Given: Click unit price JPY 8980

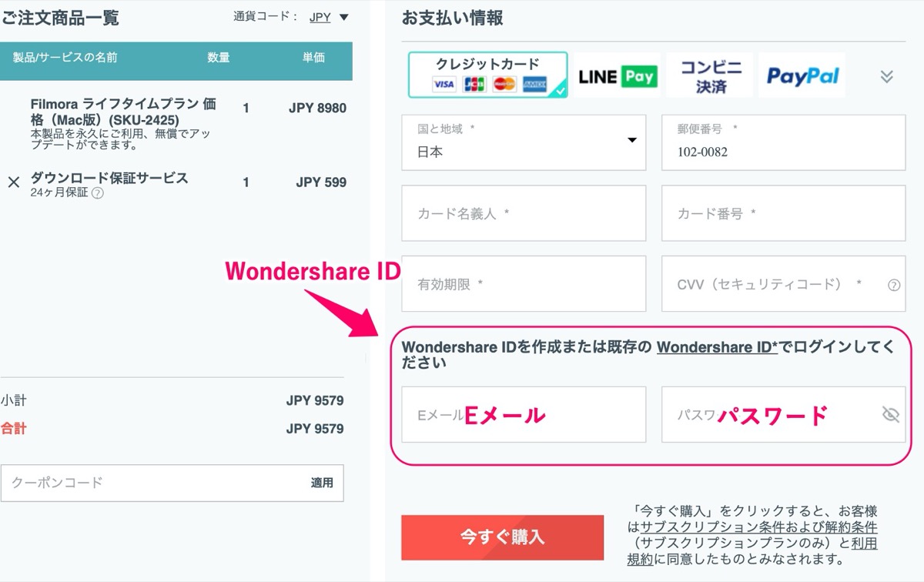Looking at the screenshot, I should (317, 109).
